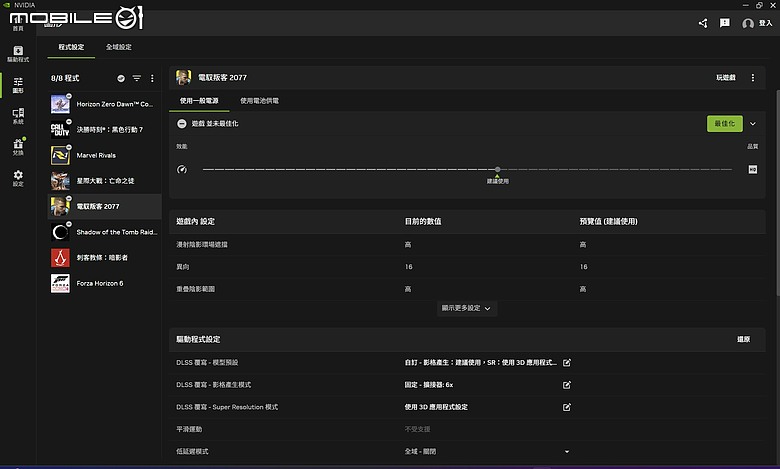
Task: Click the 全域 - 關閉 low latency value
Action: click(x=420, y=452)
